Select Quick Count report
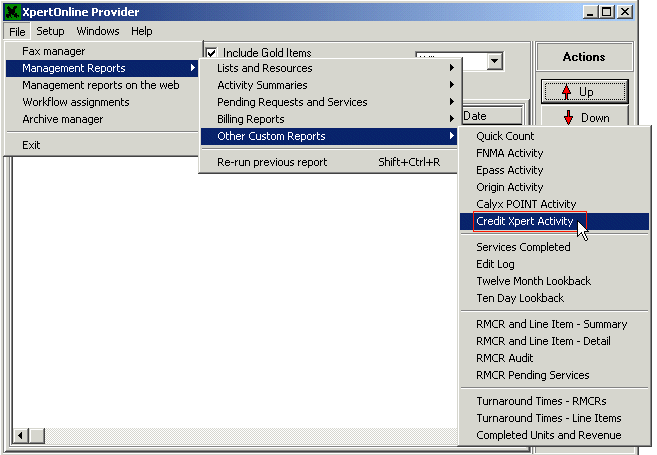 [x=554, y=136]
